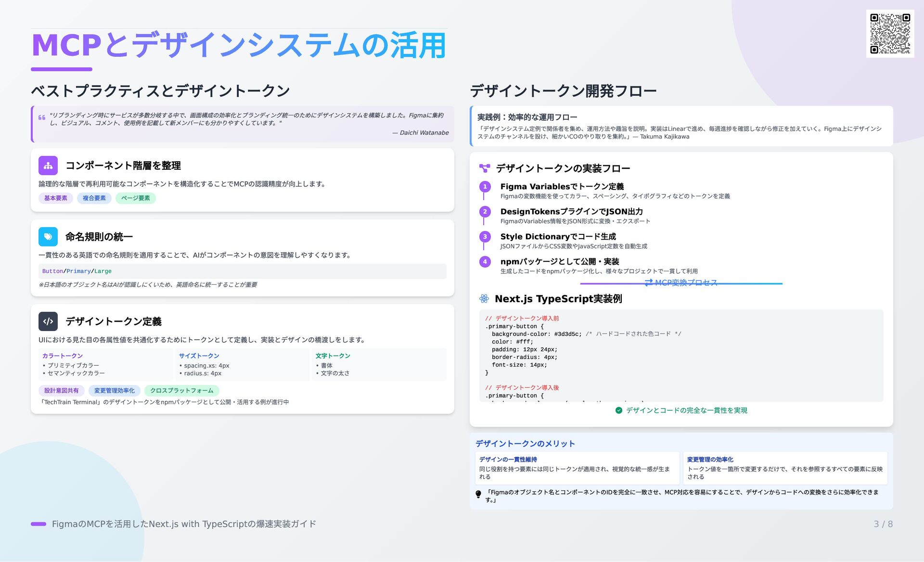Click the blue tag icon for naming rules
The width and height of the screenshot is (924, 562).
point(48,237)
